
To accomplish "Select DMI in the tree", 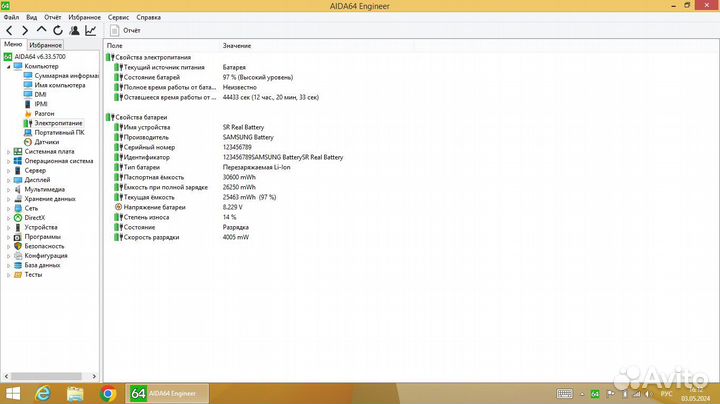I will (x=40, y=95).
